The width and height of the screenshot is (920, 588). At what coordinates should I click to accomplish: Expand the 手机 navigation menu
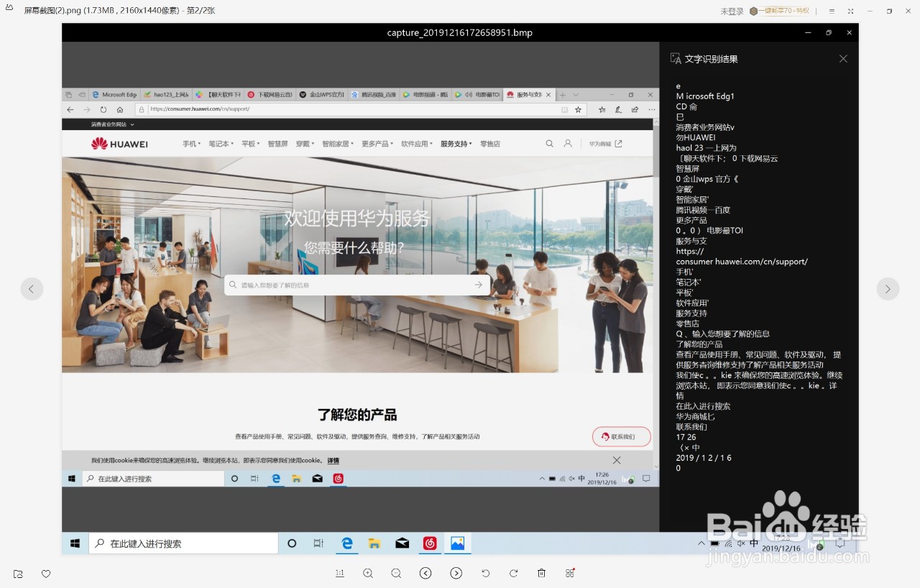191,144
